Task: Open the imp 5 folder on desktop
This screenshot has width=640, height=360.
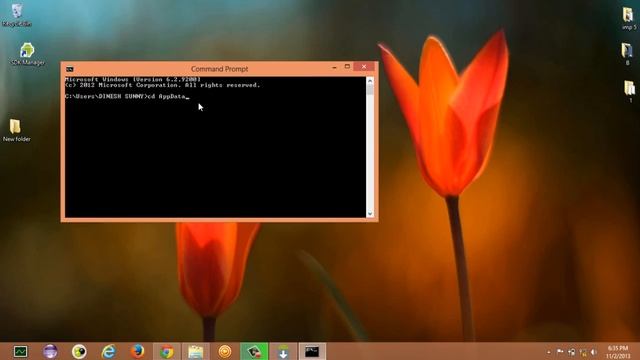Action: (629, 18)
